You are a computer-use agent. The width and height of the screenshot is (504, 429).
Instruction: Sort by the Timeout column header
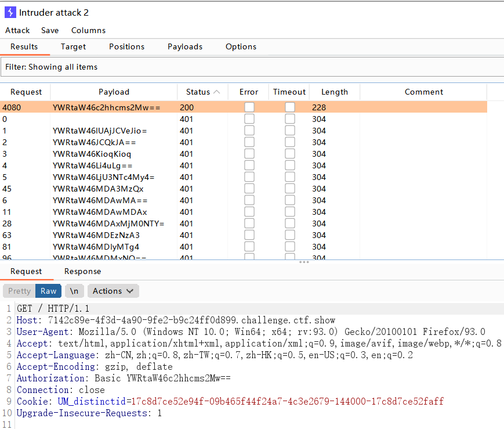[x=289, y=92]
